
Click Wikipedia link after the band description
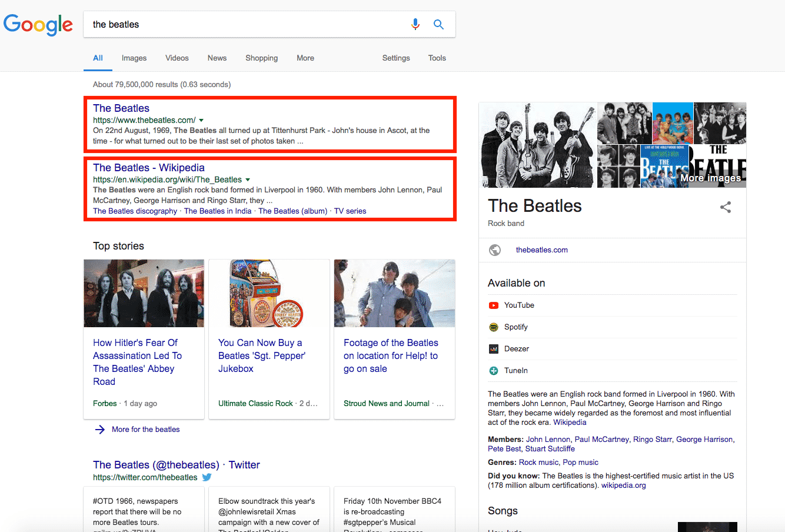[x=570, y=423]
